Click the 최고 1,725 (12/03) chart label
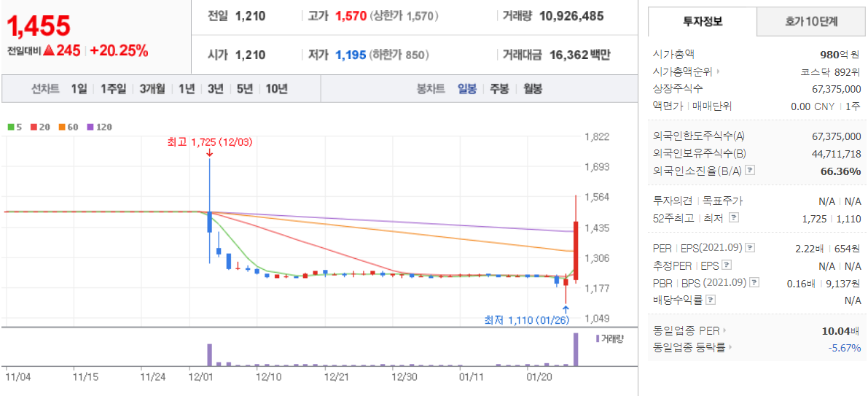This screenshot has width=868, height=396. (x=210, y=142)
